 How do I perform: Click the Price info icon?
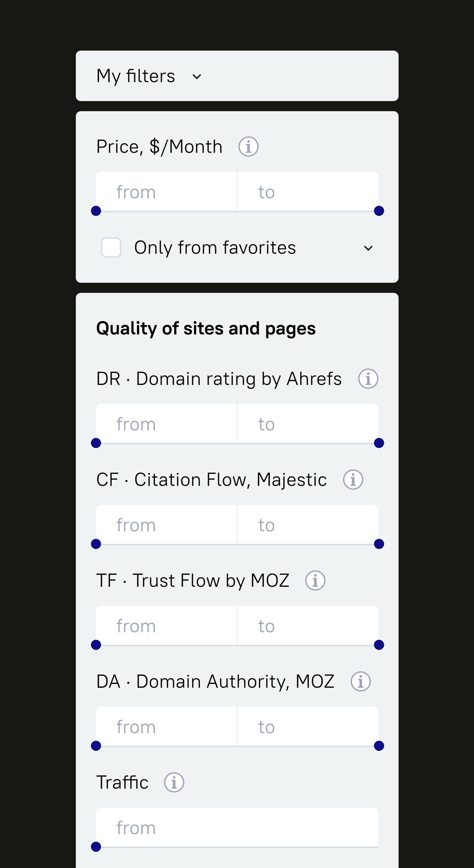[248, 147]
